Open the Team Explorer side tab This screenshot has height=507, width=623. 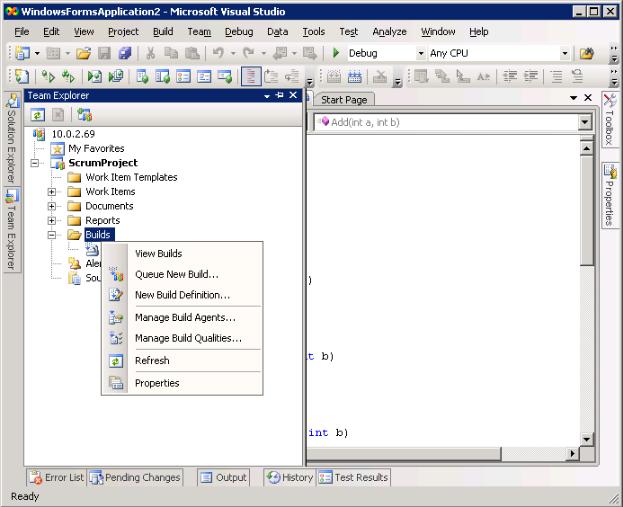point(12,230)
